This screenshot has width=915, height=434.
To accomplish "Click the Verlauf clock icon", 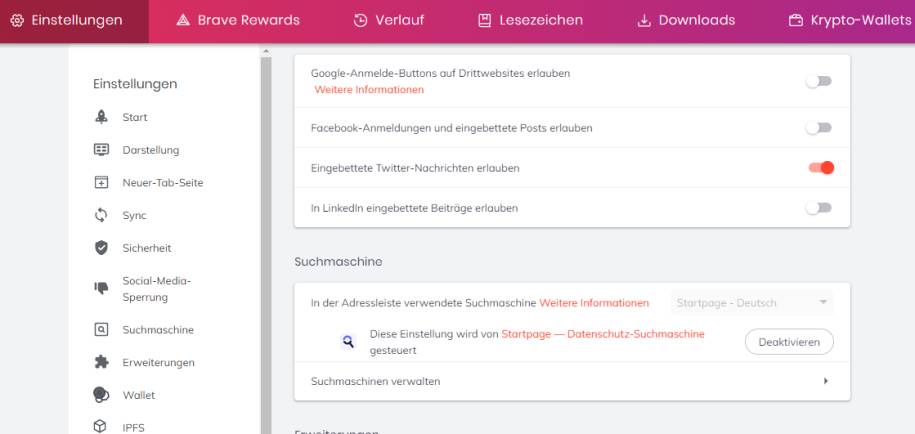I will click(x=361, y=20).
